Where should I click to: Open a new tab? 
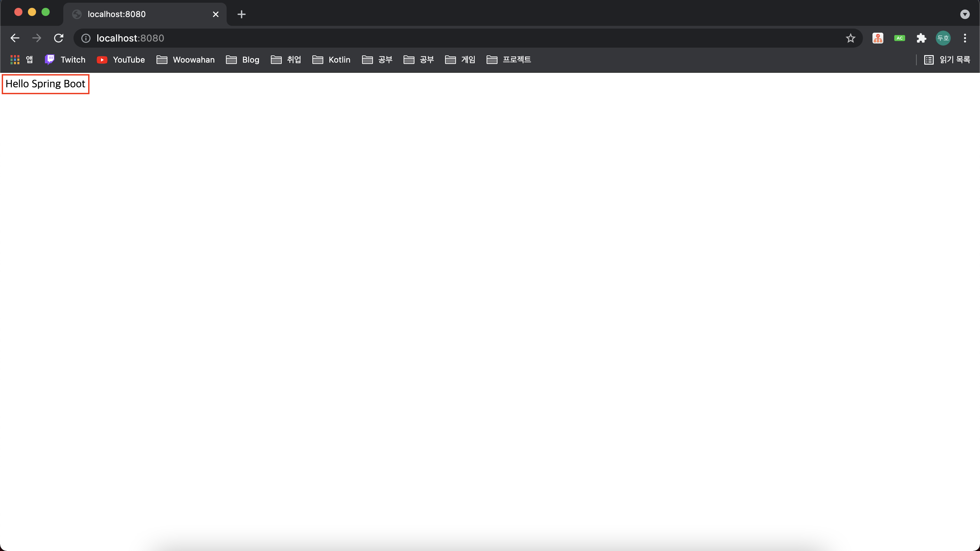(x=242, y=14)
